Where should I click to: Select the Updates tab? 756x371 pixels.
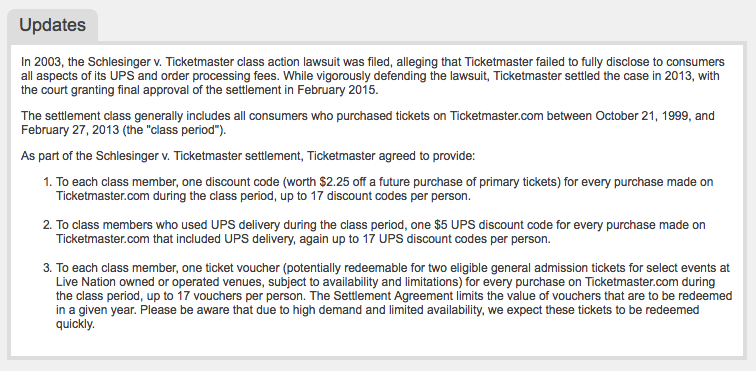pyautogui.click(x=53, y=25)
